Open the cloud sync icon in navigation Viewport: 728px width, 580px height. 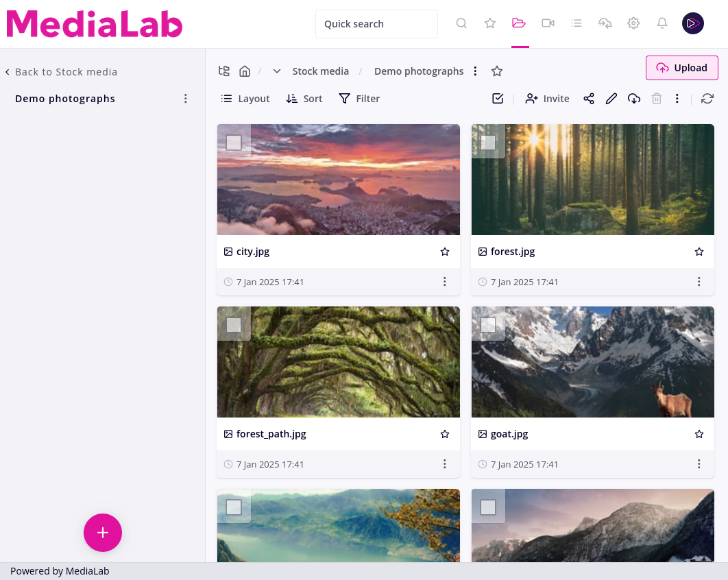point(605,23)
